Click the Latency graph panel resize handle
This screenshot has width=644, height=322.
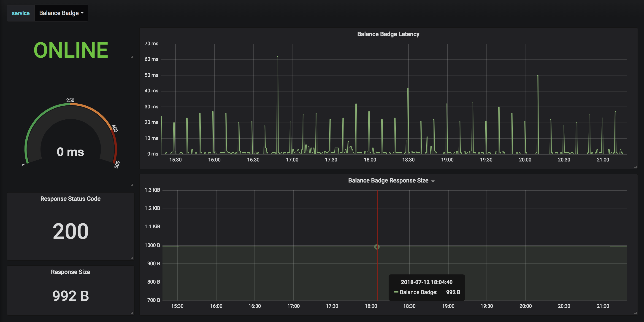pos(635,167)
